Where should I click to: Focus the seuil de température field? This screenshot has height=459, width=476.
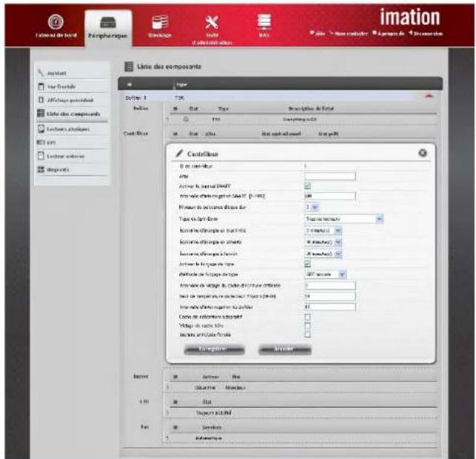click(x=330, y=296)
